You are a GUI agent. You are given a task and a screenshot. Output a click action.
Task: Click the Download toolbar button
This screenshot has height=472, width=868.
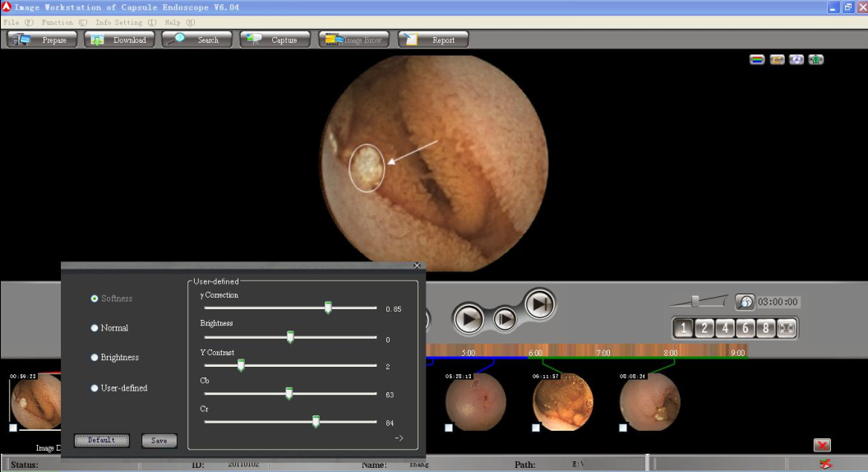point(119,40)
